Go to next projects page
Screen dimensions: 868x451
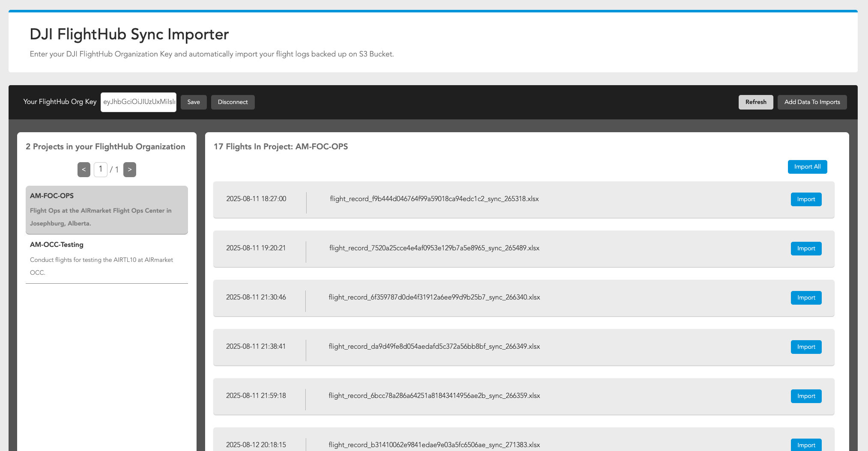click(130, 169)
